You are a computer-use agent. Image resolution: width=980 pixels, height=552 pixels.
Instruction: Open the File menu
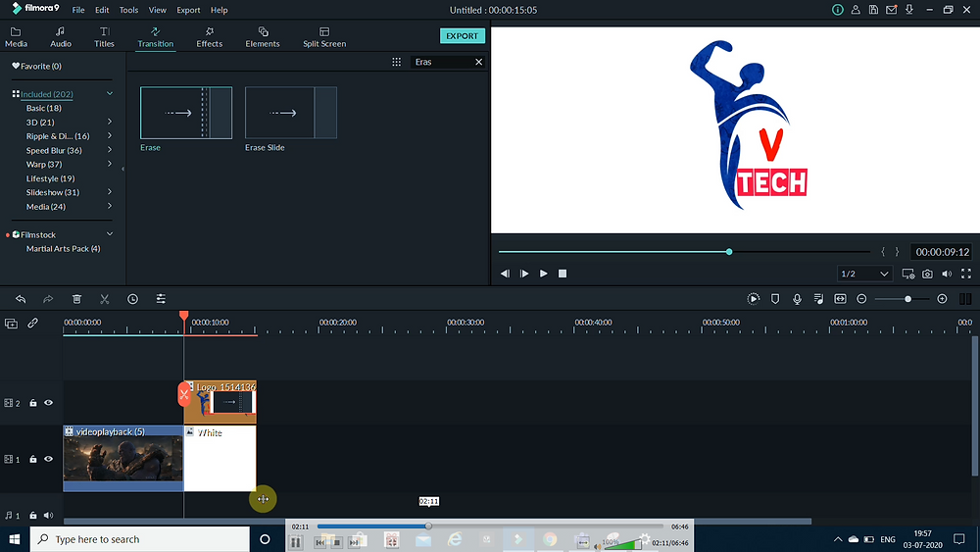click(78, 10)
